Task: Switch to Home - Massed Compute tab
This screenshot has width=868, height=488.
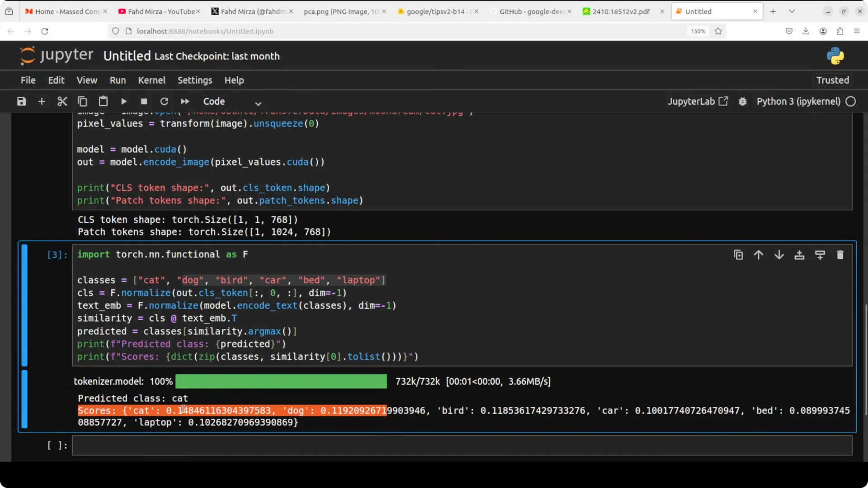Action: (x=66, y=11)
